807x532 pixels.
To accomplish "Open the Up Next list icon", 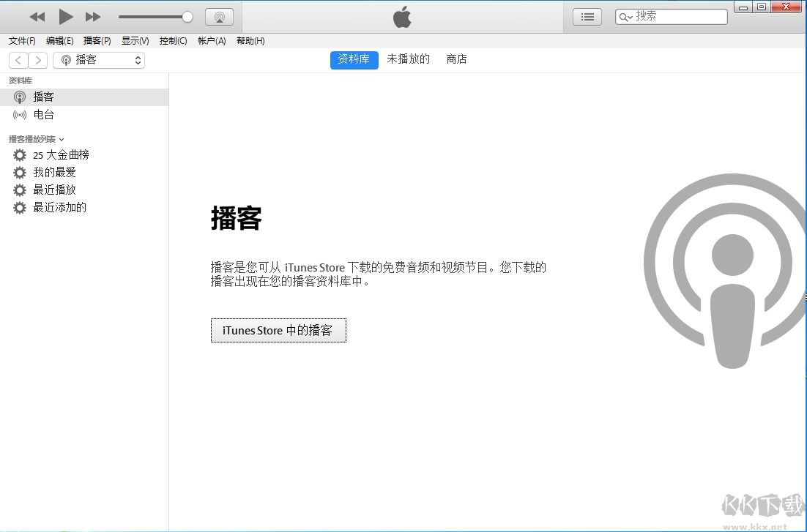I will [587, 16].
